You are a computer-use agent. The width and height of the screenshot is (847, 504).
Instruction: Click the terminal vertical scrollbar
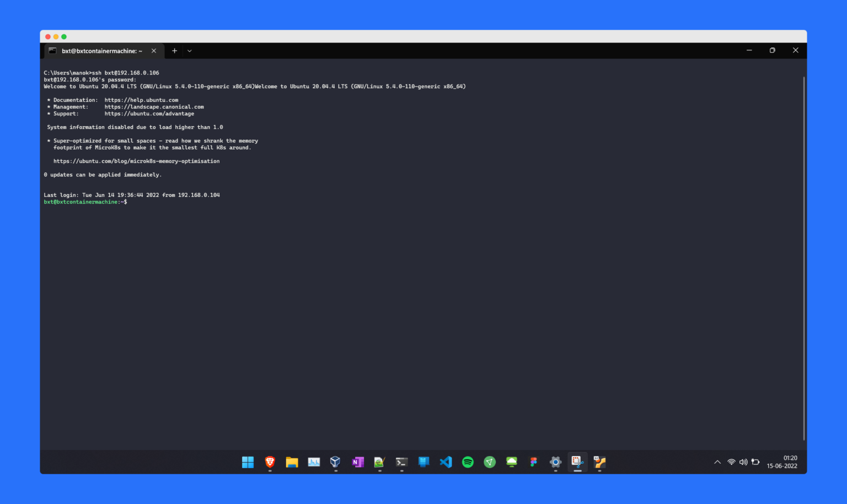pyautogui.click(x=804, y=258)
